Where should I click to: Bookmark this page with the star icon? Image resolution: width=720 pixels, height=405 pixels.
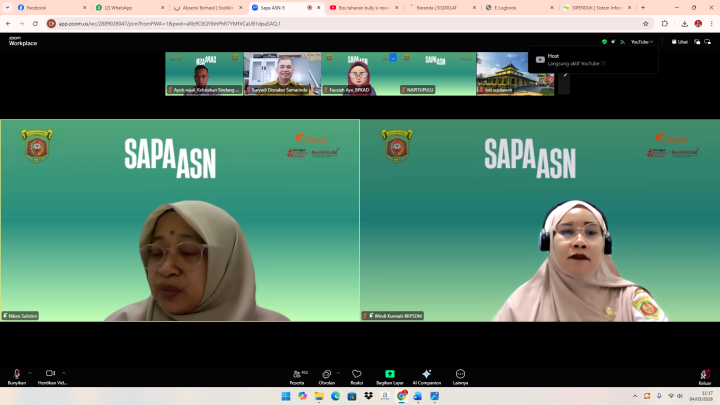pyautogui.click(x=646, y=23)
